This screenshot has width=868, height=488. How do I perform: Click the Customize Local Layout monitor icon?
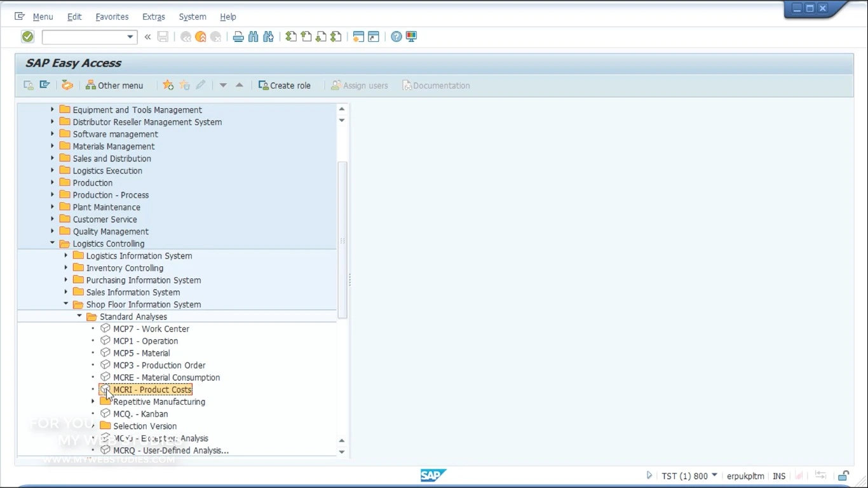tap(412, 37)
